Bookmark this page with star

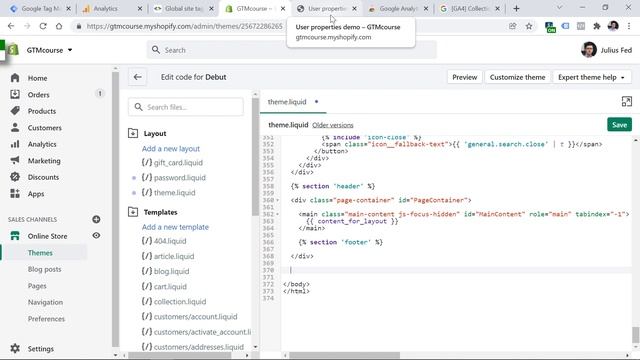[x=529, y=26]
